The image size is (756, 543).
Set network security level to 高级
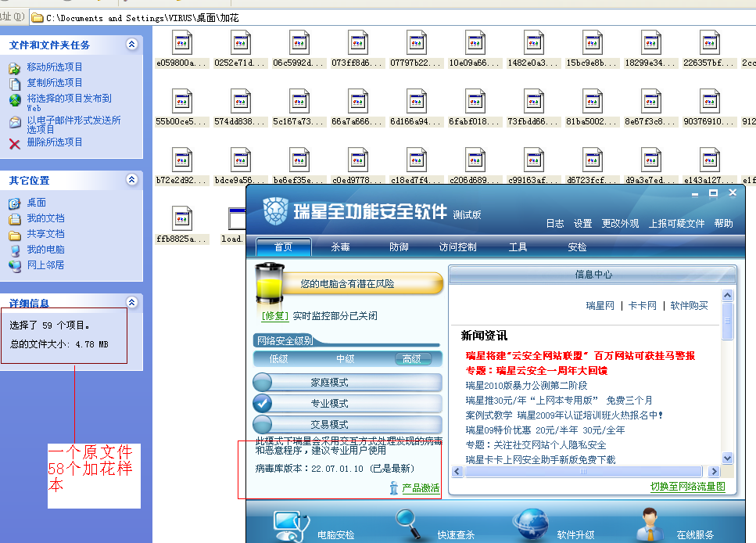point(412,359)
